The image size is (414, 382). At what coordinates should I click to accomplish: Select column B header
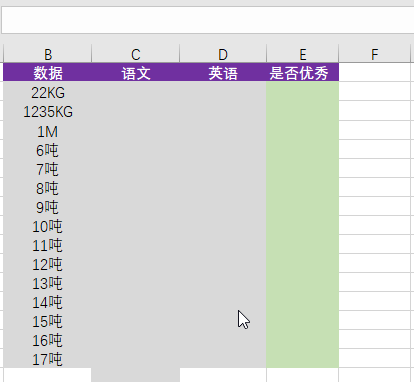click(x=47, y=54)
